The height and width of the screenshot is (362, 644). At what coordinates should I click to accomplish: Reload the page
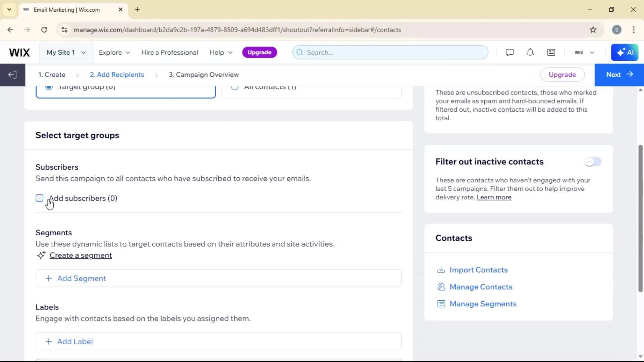[x=44, y=30]
